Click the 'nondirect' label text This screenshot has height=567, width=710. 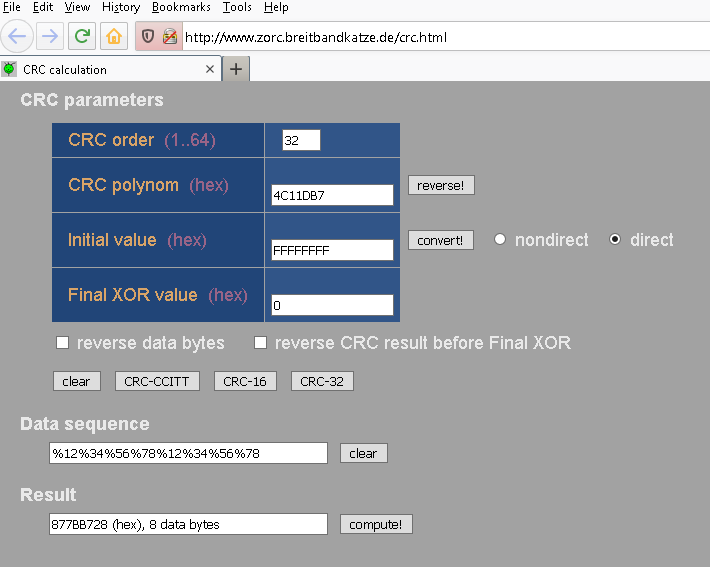pos(552,240)
